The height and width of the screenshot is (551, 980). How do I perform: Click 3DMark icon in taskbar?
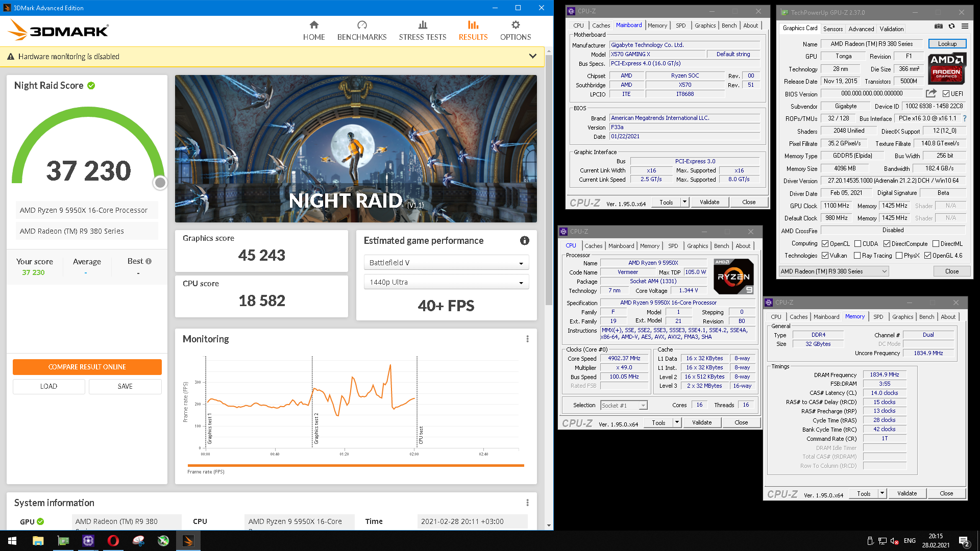tap(188, 541)
